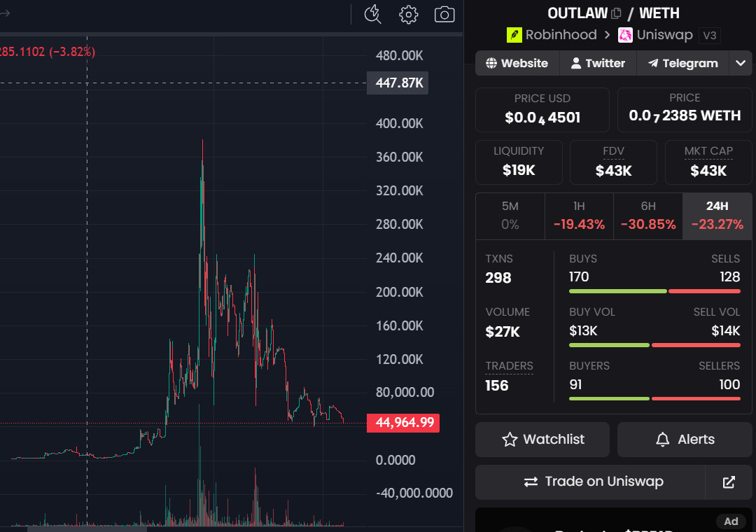756x532 pixels.
Task: Click the FDV label
Action: 613,151
